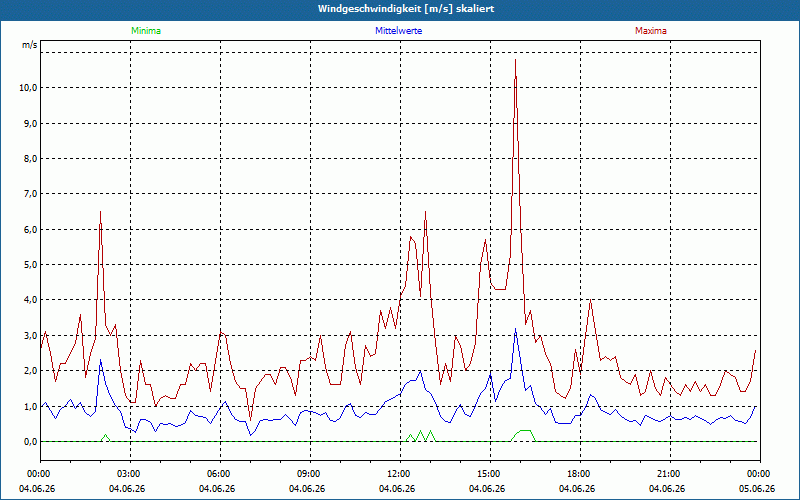The image size is (800, 500).
Task: Click the 0,0 y-axis value
Action: (x=30, y=442)
